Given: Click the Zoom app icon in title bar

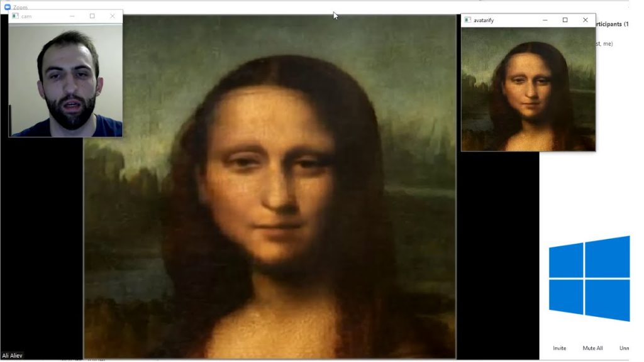Looking at the screenshot, I should pos(7,6).
